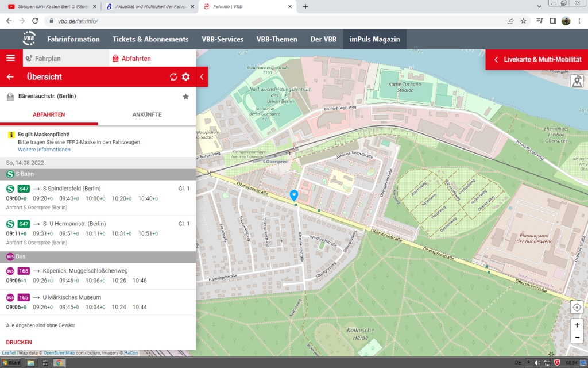
Task: Open the Tickets & Abonnements menu
Action: pyautogui.click(x=151, y=39)
